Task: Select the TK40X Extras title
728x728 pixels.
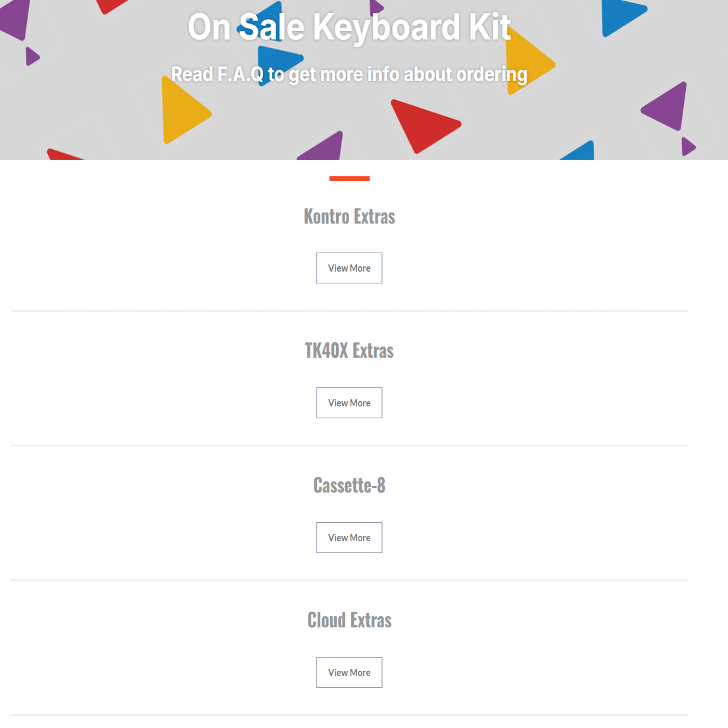Action: pyautogui.click(x=349, y=351)
